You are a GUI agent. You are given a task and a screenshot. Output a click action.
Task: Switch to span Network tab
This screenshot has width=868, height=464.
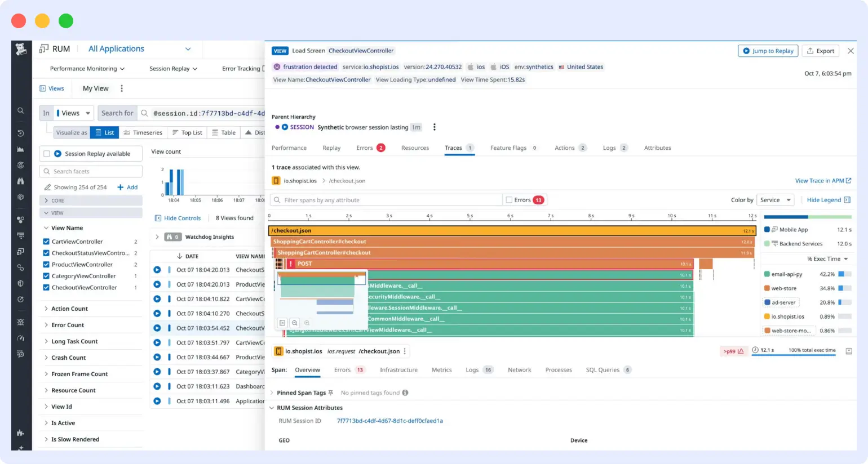[x=519, y=370]
